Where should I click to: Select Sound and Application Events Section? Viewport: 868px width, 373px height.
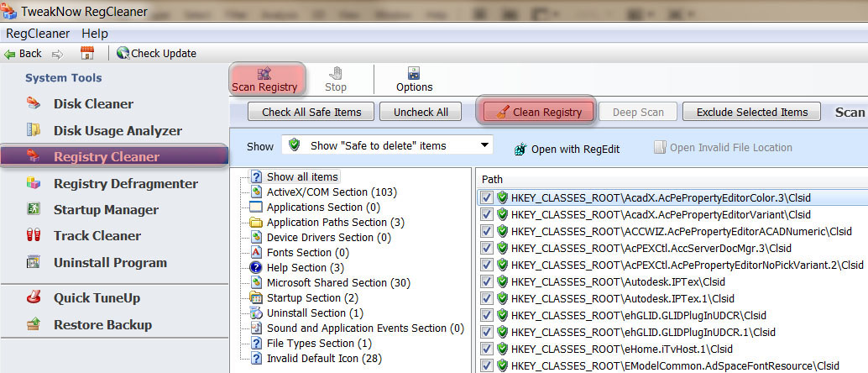coord(365,328)
